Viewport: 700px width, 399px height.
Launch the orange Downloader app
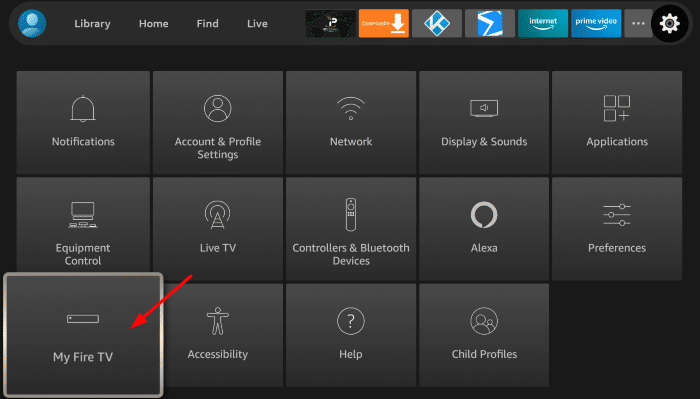point(384,23)
